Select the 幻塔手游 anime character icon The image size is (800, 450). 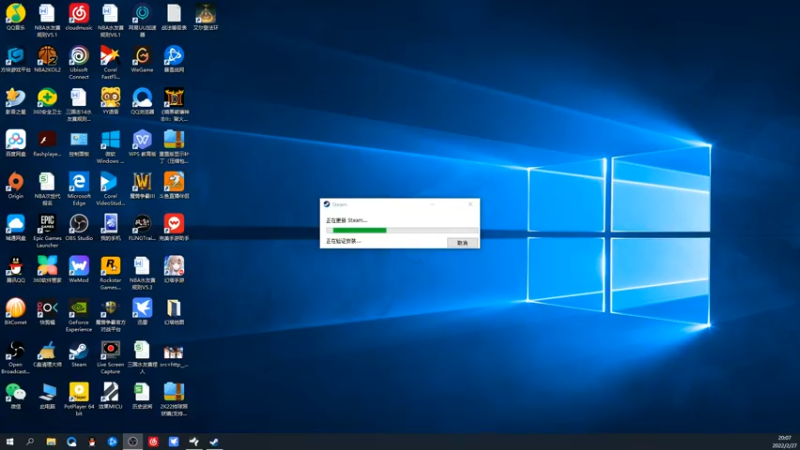(x=173, y=270)
